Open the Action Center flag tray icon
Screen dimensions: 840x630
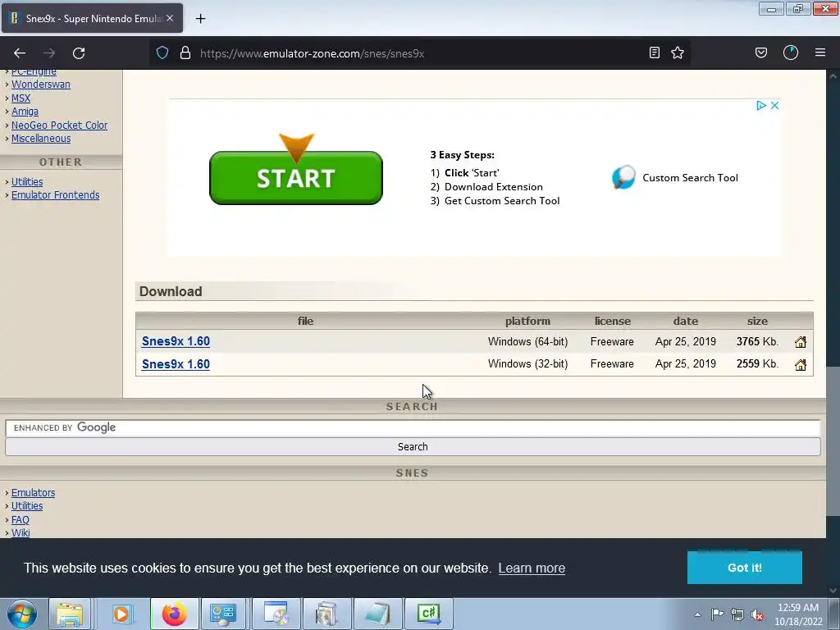[717, 614]
